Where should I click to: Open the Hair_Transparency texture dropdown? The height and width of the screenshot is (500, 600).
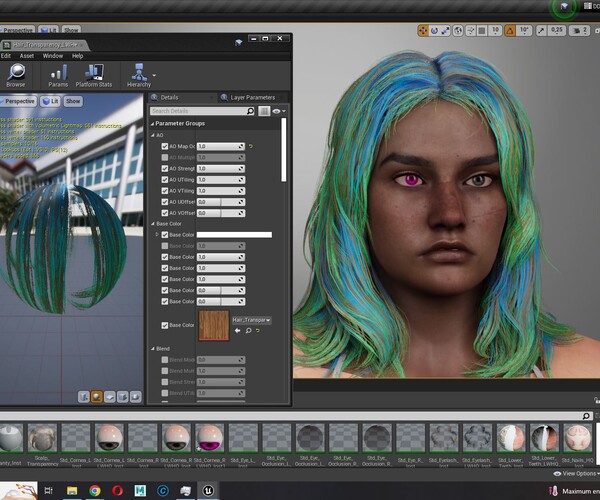[x=251, y=320]
